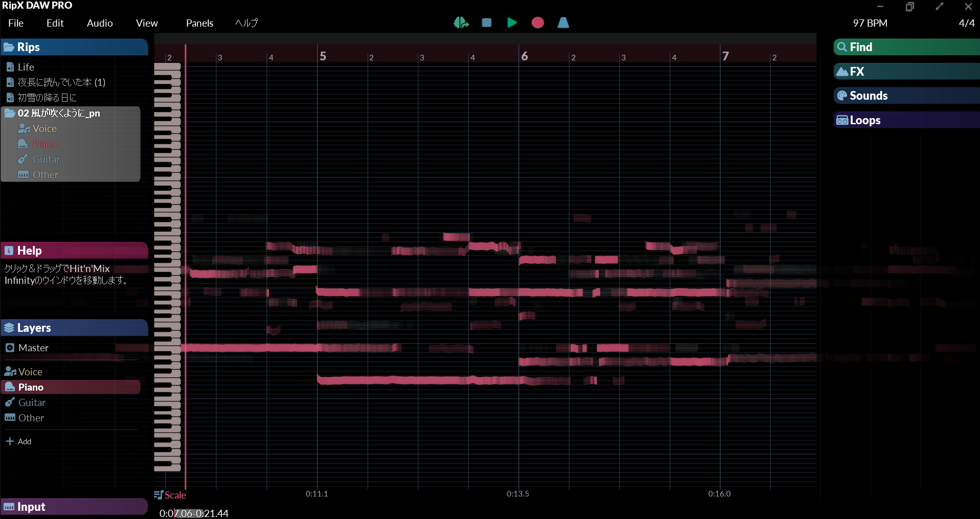The image size is (980, 519).
Task: Select the Other track under the open rip
Action: [46, 174]
